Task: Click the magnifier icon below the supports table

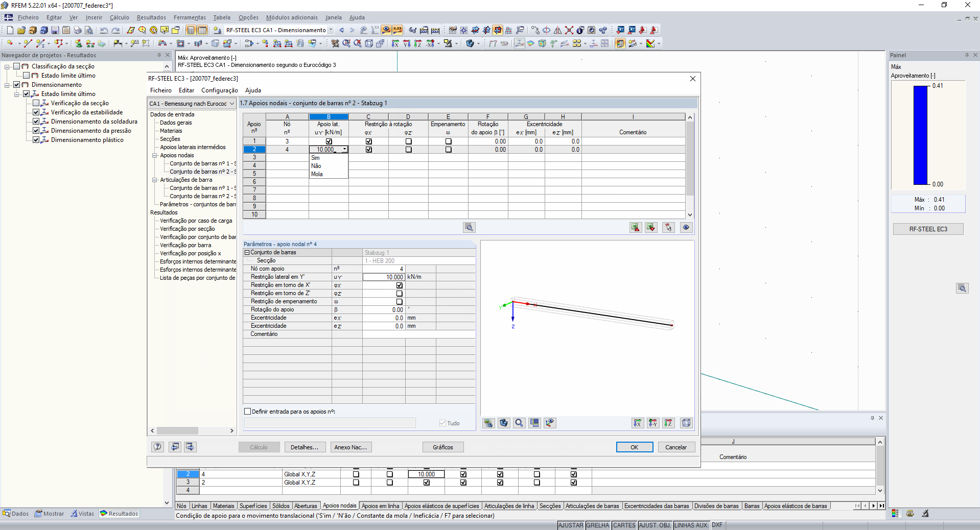Action: click(469, 228)
